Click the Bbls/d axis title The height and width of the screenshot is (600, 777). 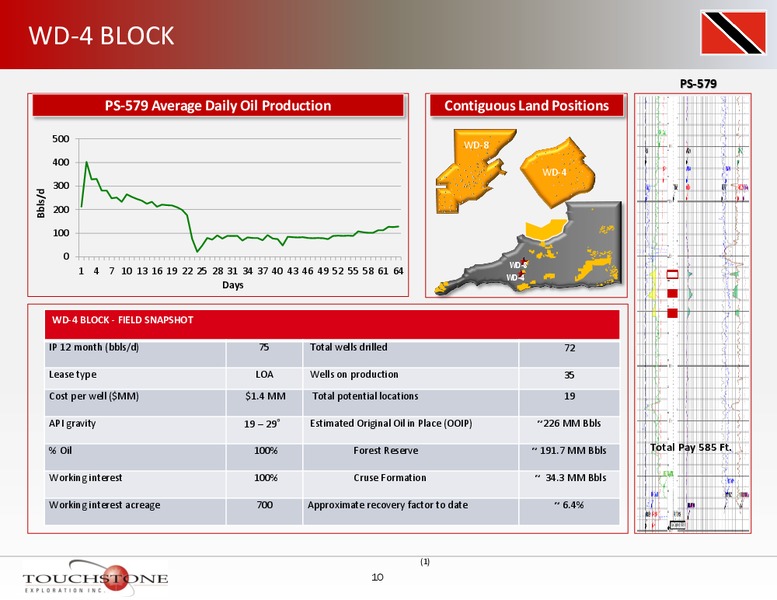point(41,203)
